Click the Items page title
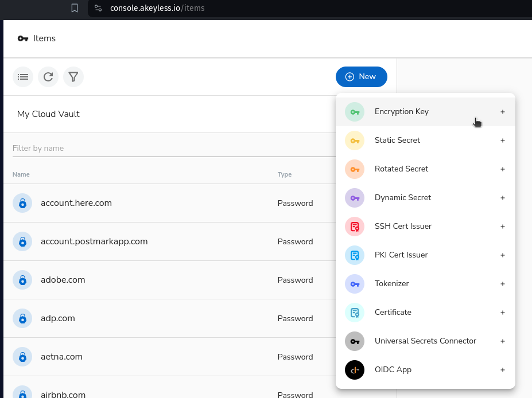 pos(44,38)
